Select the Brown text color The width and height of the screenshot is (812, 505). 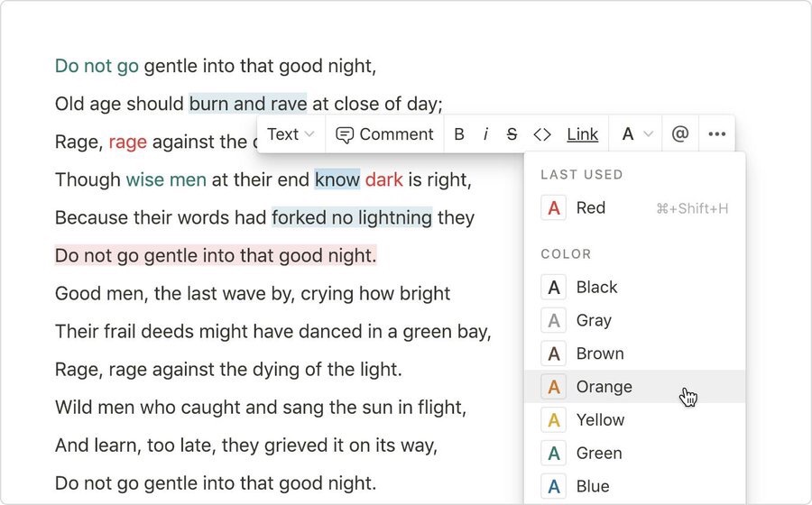coord(635,353)
